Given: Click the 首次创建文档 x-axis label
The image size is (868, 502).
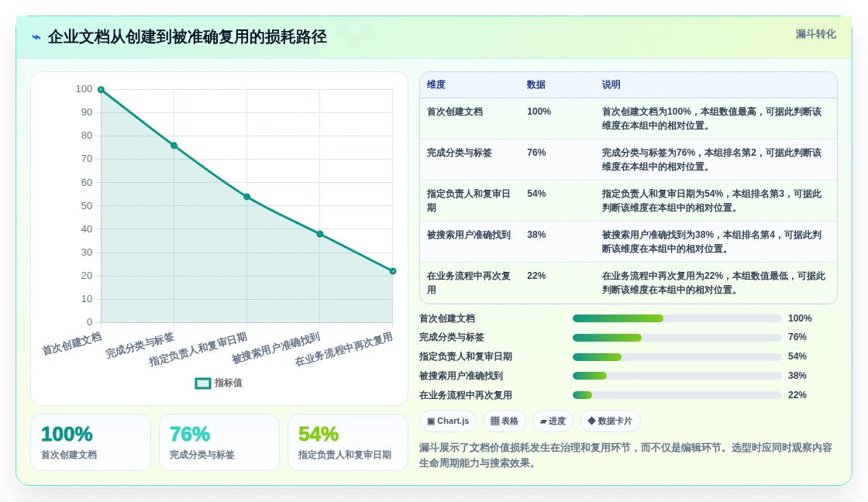Looking at the screenshot, I should tap(72, 344).
